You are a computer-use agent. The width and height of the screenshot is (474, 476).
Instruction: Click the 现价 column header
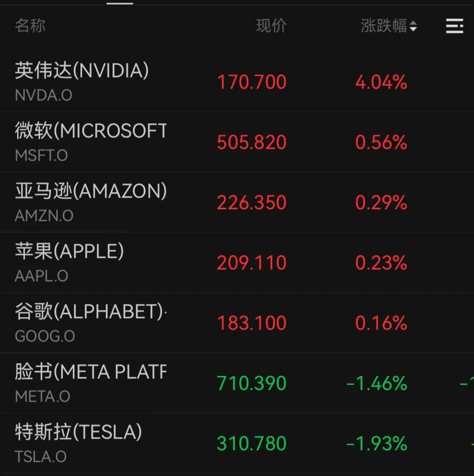click(x=271, y=26)
